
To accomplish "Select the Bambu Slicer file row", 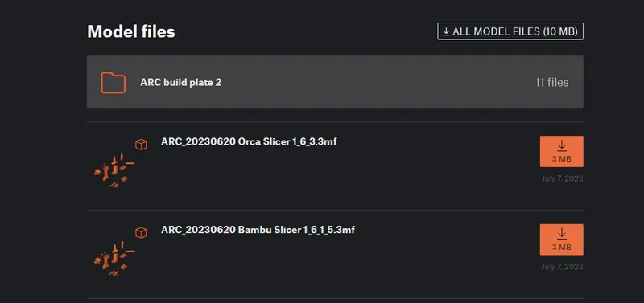I will [335, 254].
